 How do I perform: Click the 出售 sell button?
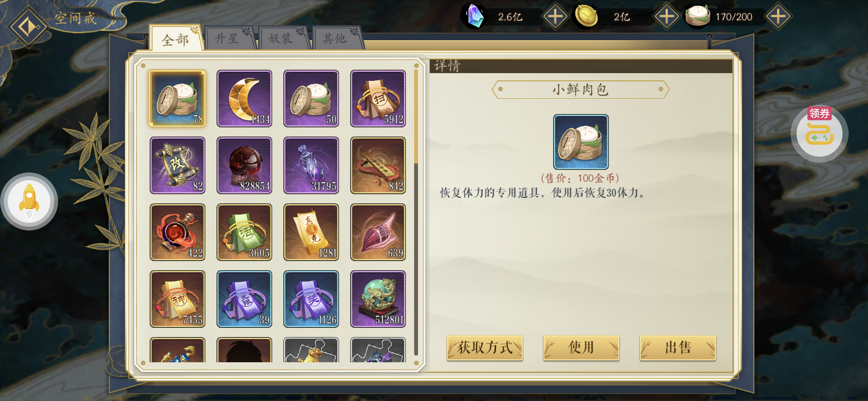pos(678,348)
